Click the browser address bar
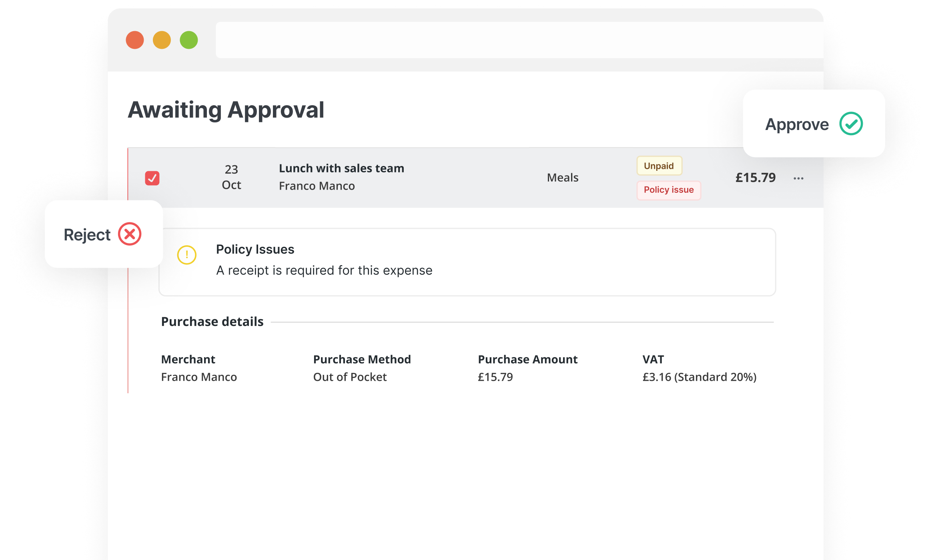Image resolution: width=930 pixels, height=560 pixels. point(519,40)
